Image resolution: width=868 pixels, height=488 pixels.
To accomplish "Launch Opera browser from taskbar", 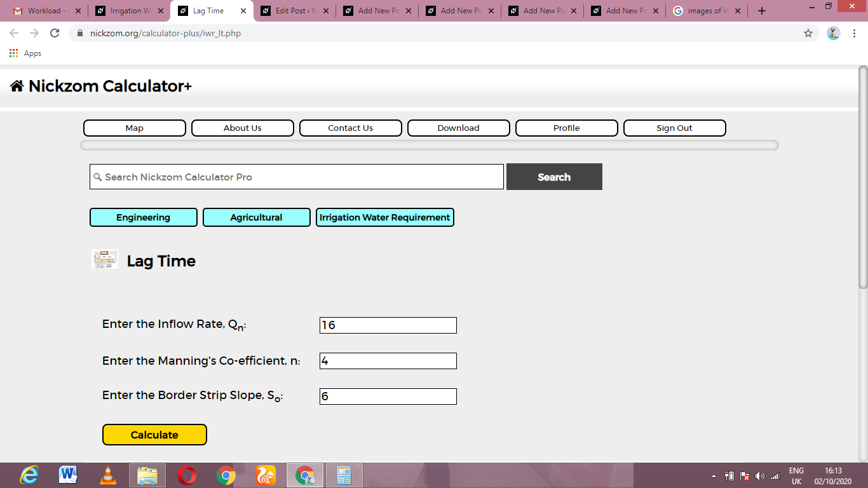I will click(x=187, y=475).
